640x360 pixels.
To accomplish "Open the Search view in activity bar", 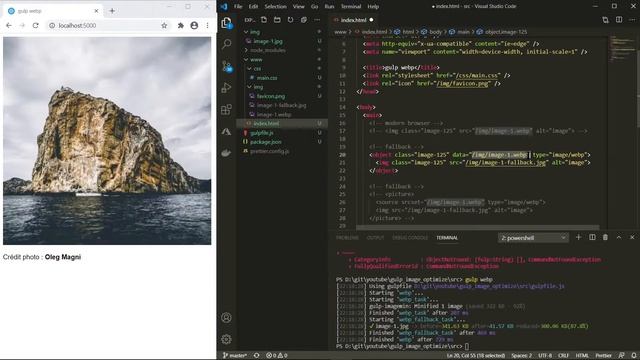I will click(x=227, y=44).
